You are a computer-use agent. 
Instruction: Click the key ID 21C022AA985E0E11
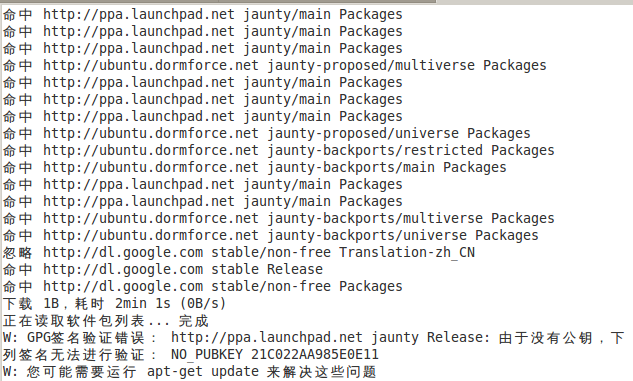pyautogui.click(x=315, y=355)
